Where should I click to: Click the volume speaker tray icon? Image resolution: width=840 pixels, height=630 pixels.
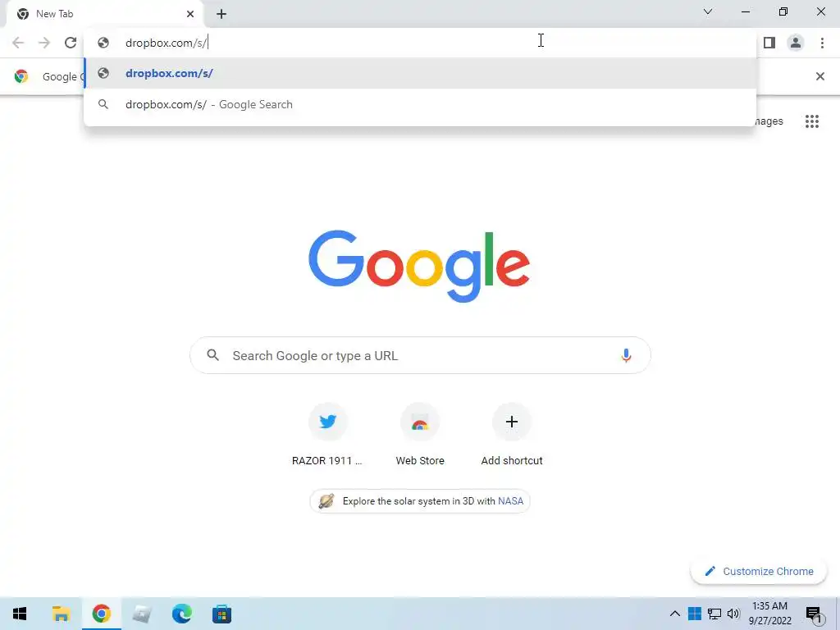733,614
